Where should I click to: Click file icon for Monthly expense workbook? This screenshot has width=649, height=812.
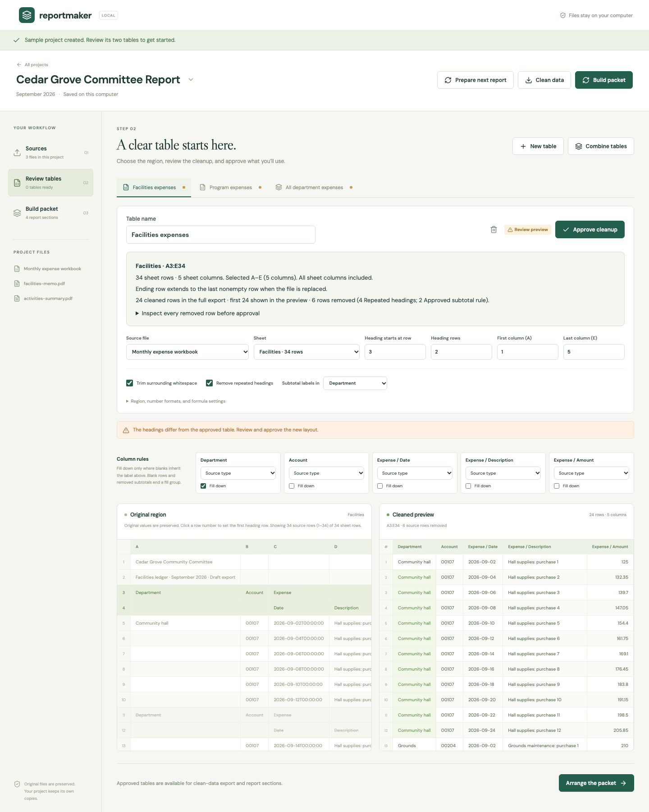pos(17,269)
